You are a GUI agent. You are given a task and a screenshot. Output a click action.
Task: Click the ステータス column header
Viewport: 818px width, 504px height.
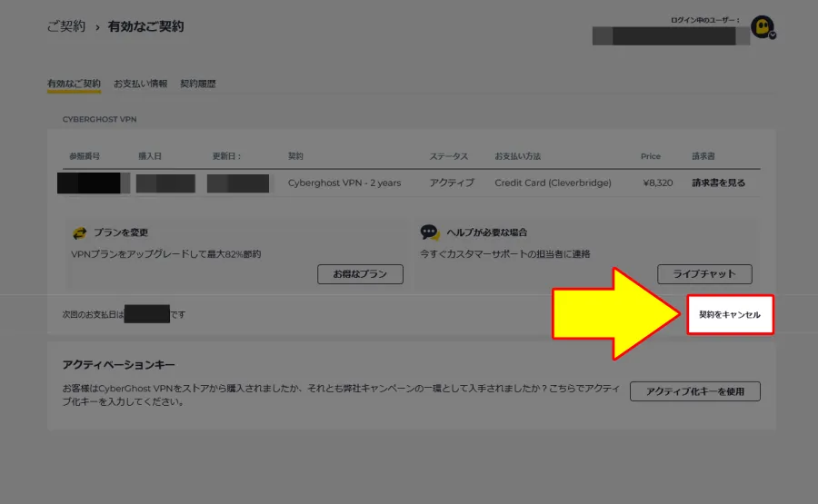click(449, 156)
